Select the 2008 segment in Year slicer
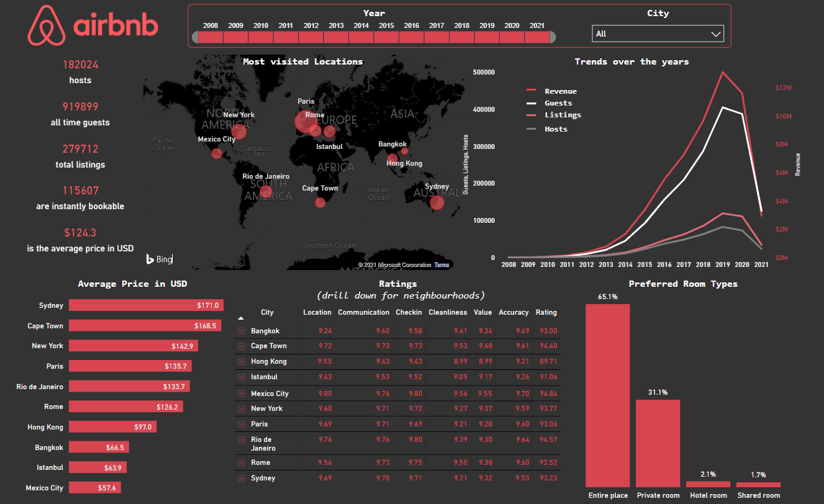The width and height of the screenshot is (824, 504). [x=211, y=37]
